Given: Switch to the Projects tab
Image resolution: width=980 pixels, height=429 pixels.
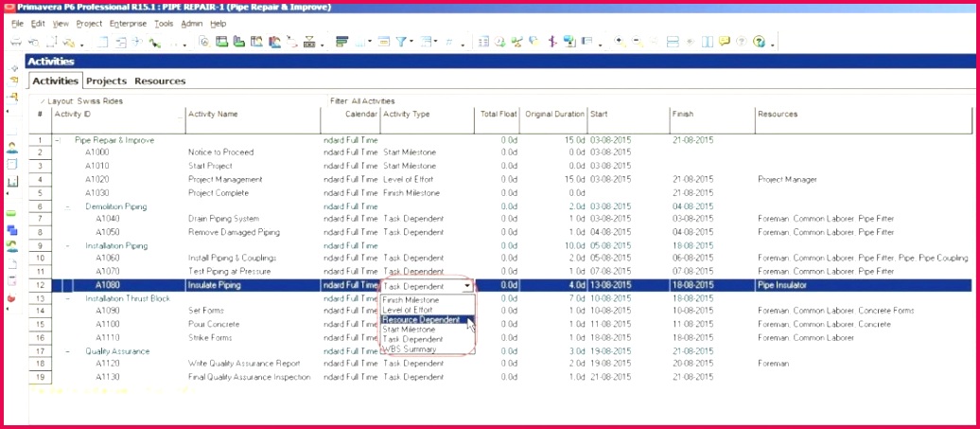Looking at the screenshot, I should tap(106, 80).
